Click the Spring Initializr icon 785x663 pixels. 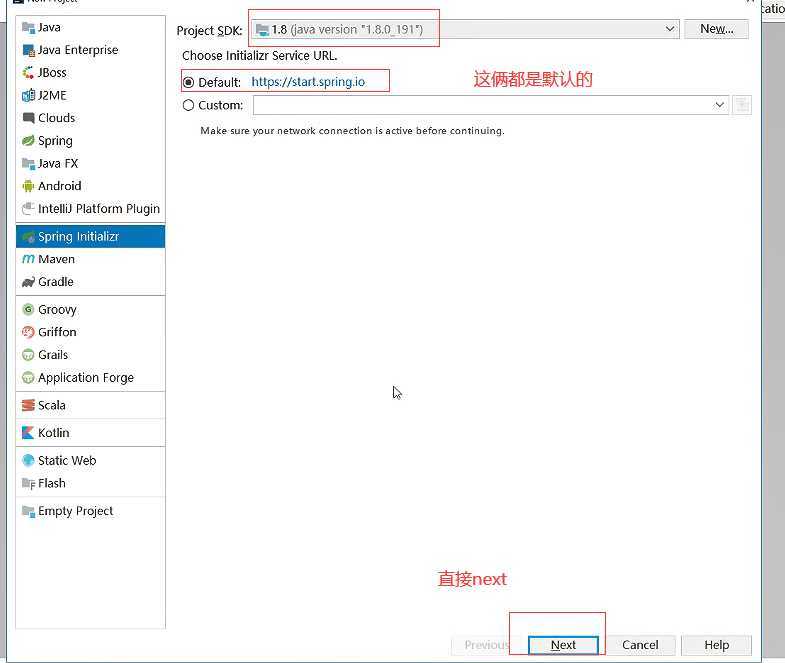coord(28,236)
